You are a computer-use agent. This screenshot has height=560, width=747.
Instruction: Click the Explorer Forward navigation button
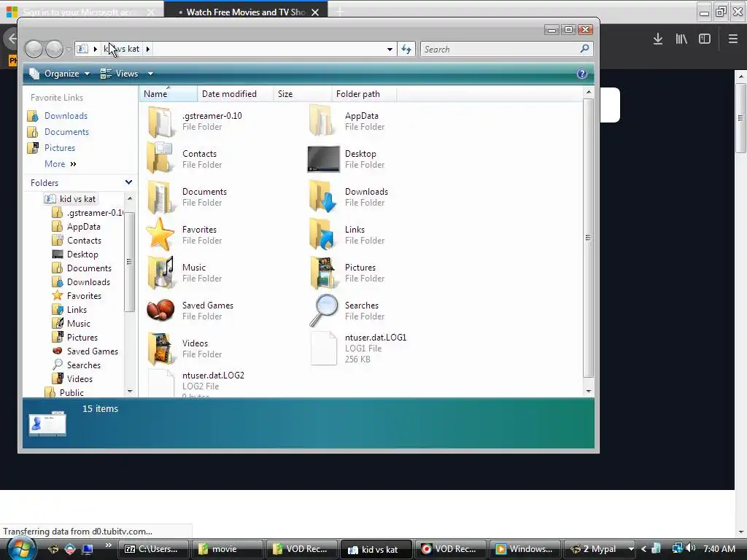point(54,49)
